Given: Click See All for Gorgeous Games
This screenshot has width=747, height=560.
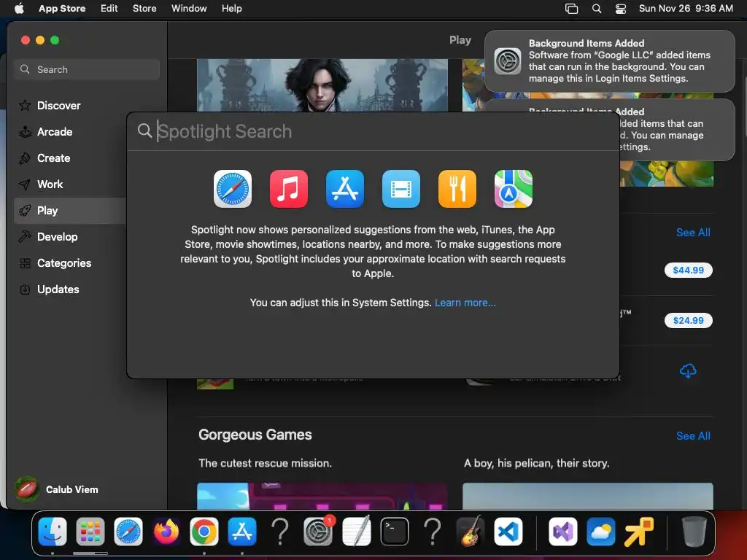Looking at the screenshot, I should 693,436.
